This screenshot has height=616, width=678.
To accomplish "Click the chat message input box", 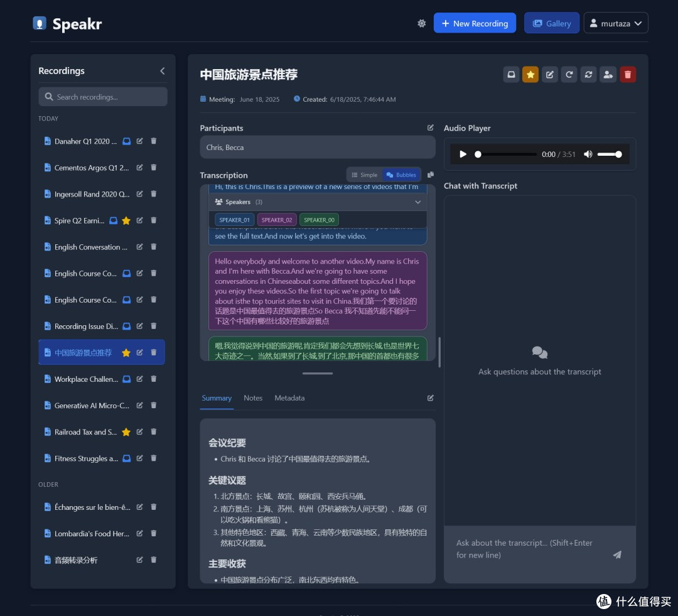I will click(x=530, y=549).
